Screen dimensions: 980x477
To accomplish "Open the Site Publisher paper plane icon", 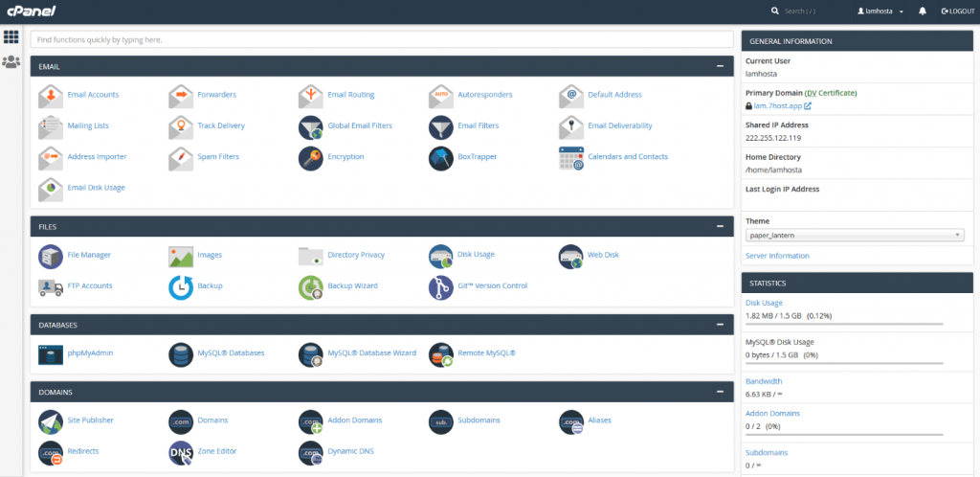I will click(x=51, y=422).
